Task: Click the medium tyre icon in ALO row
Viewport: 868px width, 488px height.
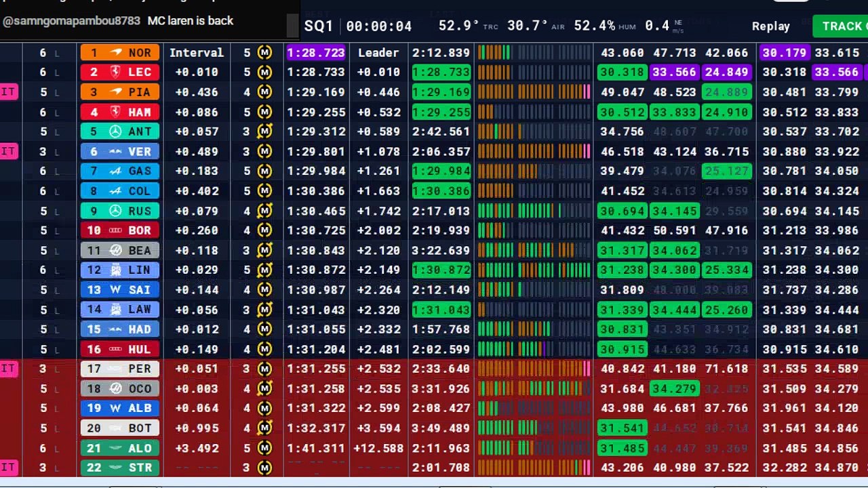Action: [265, 448]
